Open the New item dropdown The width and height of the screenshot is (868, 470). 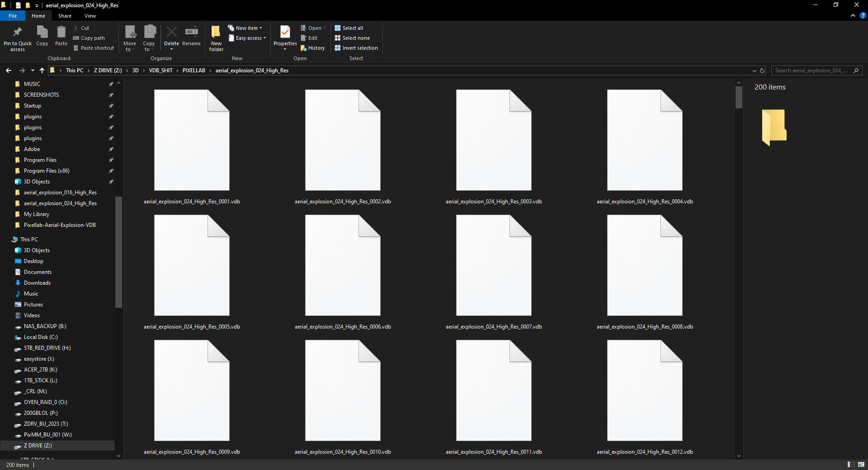pos(245,28)
